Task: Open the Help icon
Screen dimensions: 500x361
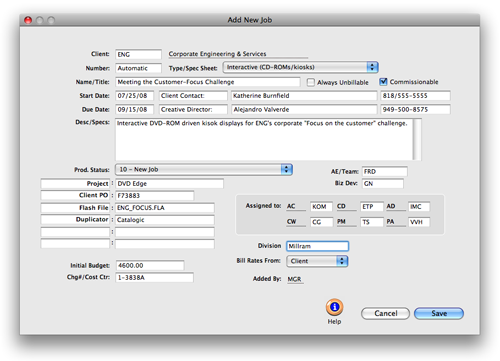Action: (x=334, y=307)
